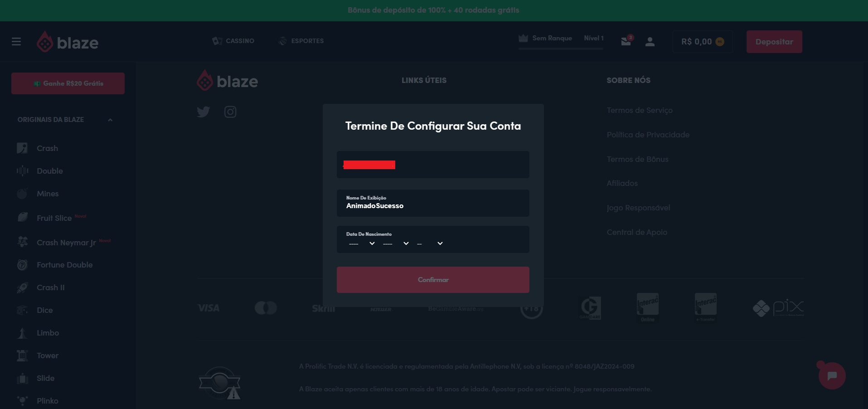
Task: Click the Skrill payment logo
Action: click(324, 308)
